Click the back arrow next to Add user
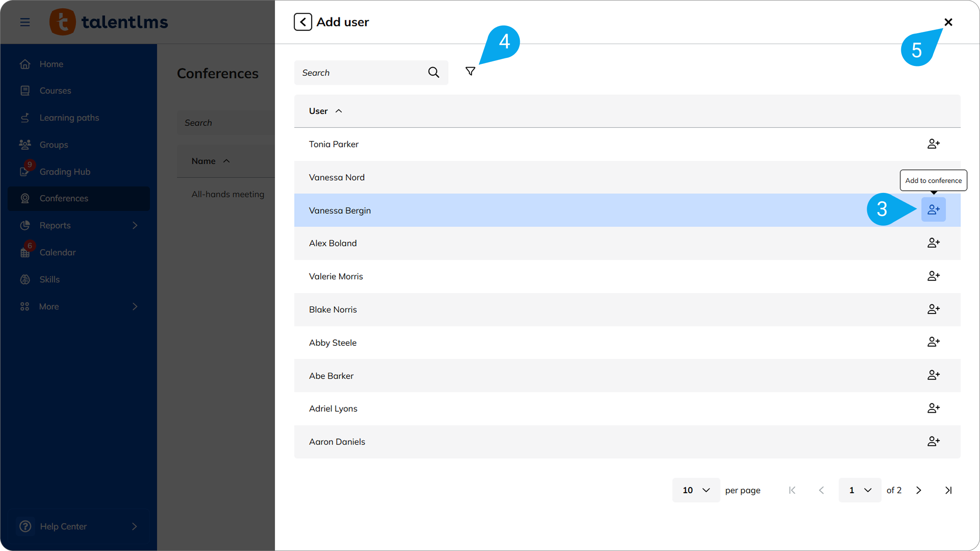This screenshot has width=980, height=551. 303,22
